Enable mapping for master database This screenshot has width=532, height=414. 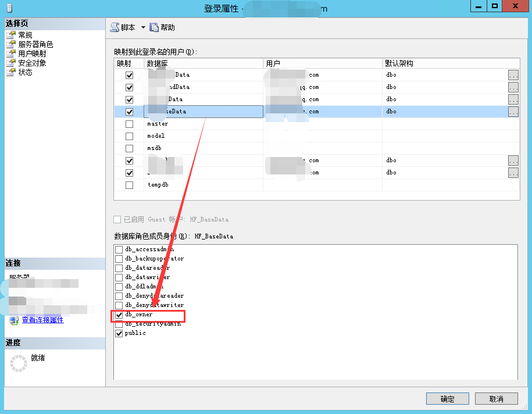(x=129, y=124)
